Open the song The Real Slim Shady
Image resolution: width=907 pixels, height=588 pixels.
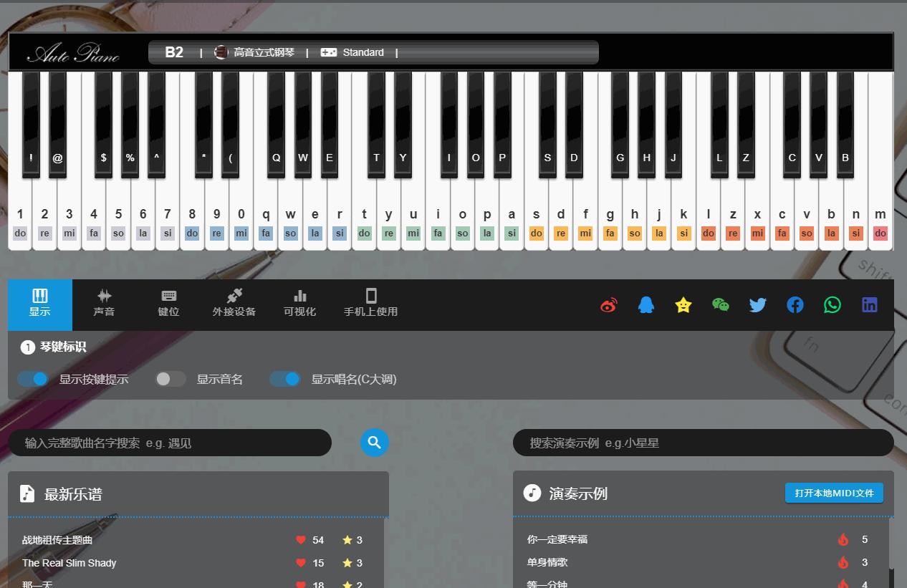coord(69,563)
